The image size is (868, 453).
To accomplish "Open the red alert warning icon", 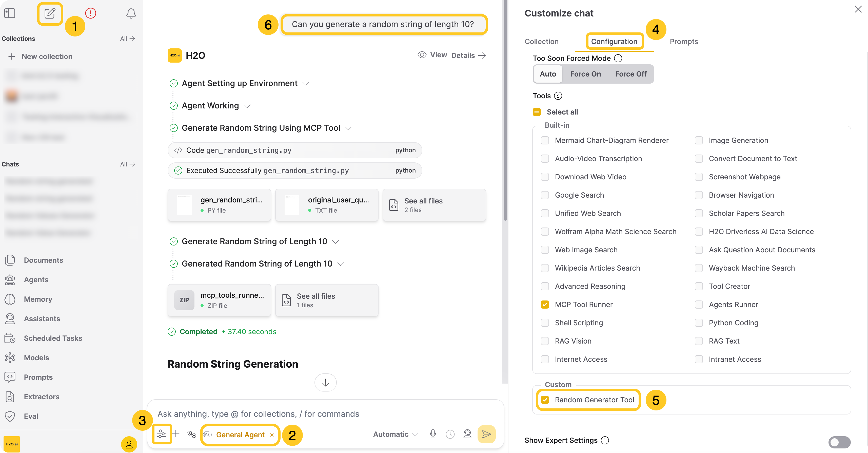I will point(91,13).
